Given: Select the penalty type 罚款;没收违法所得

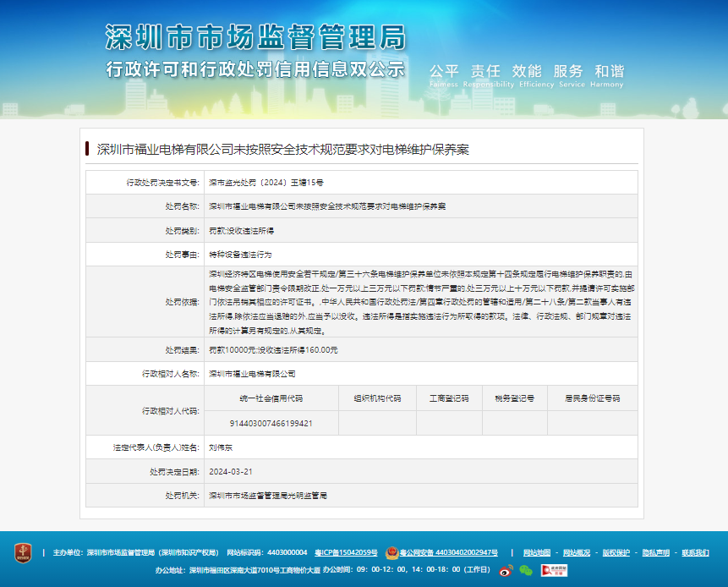Looking at the screenshot, I should click(242, 231).
